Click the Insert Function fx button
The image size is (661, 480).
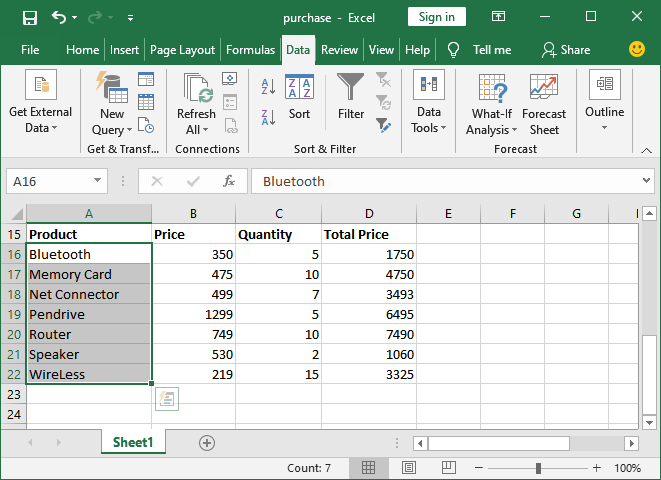click(229, 181)
